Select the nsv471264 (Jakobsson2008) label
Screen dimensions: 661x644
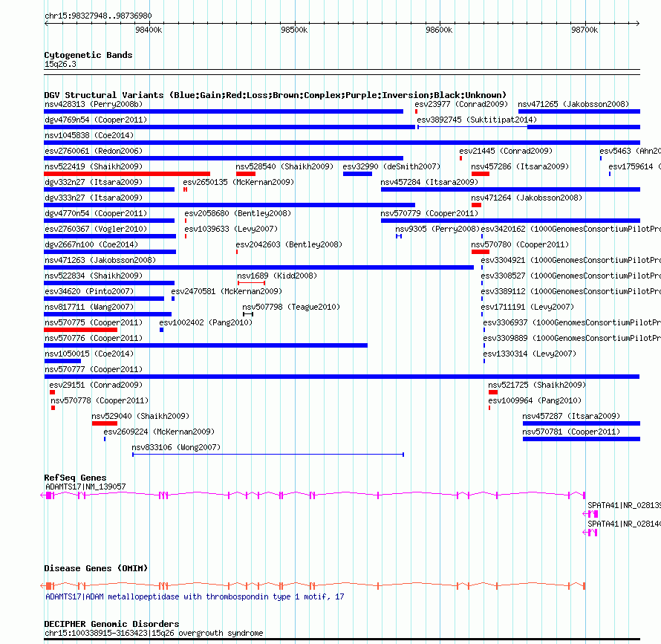(527, 198)
